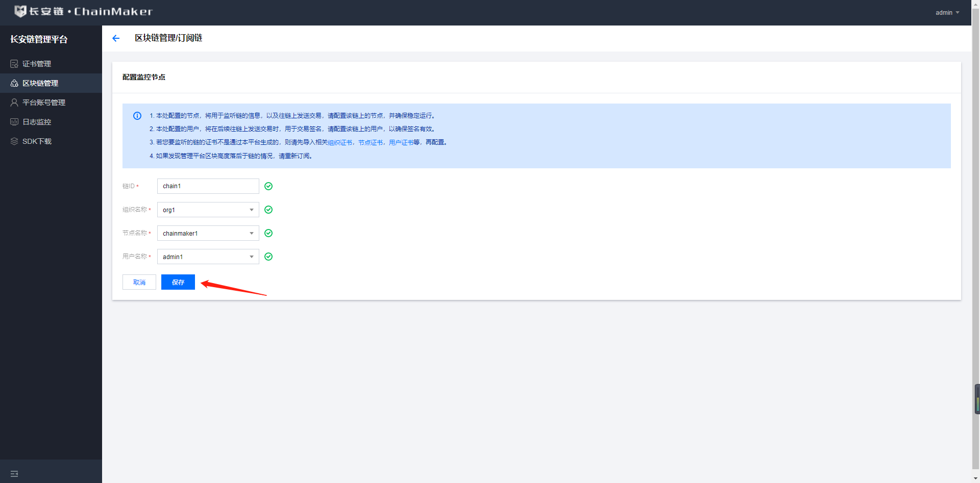The width and height of the screenshot is (980, 483).
Task: Click the green check beside 用户名称 field
Action: click(x=268, y=257)
